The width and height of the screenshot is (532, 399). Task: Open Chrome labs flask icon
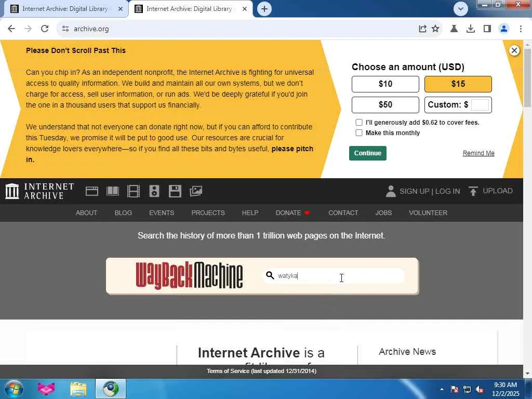(x=454, y=29)
